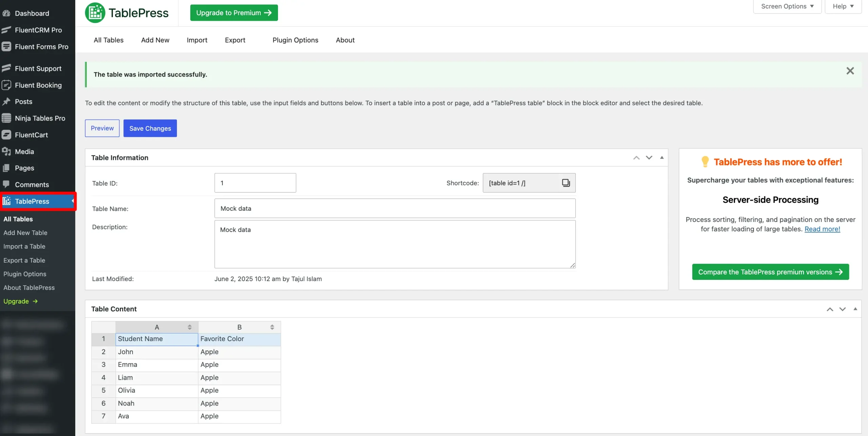Click the Upgrade to Premium button
The image size is (868, 436).
click(234, 13)
